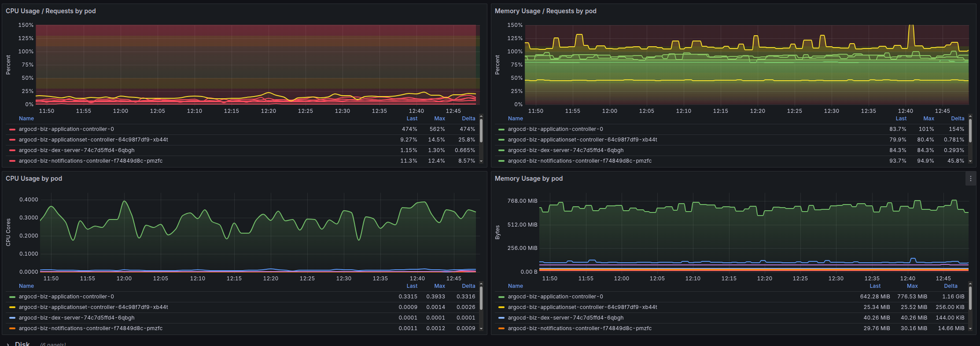This screenshot has height=346, width=980.
Task: Sort CPU Usage by pod legend by Delta
Action: [x=468, y=286]
